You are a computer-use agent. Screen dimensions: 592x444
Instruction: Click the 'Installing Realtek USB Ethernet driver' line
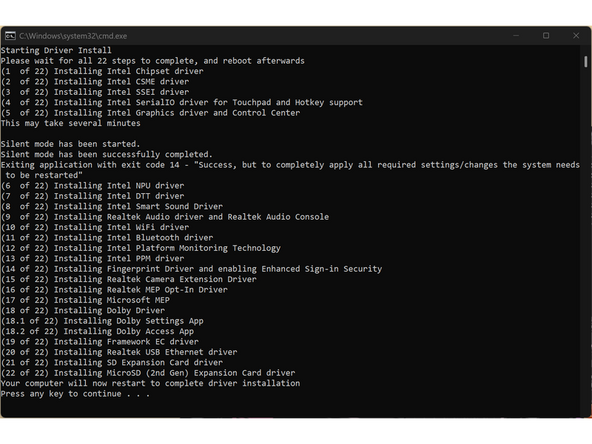pyautogui.click(x=119, y=352)
